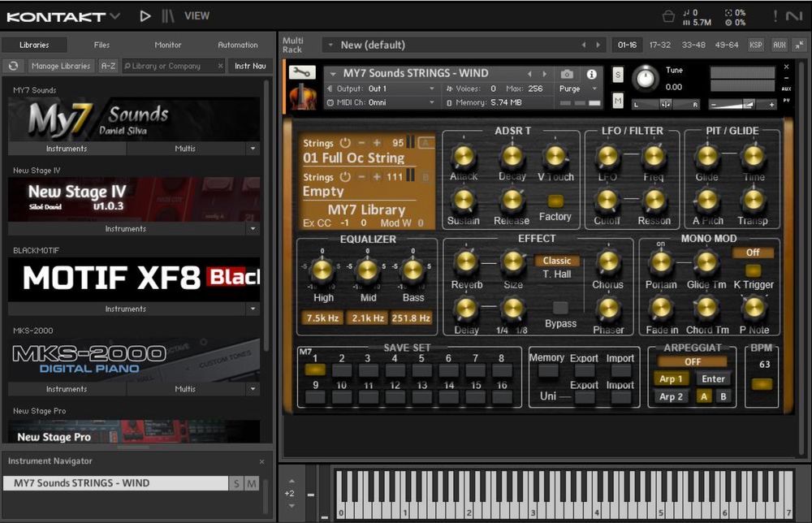Go to next multi preset arrow
The width and height of the screenshot is (812, 523).
[598, 45]
